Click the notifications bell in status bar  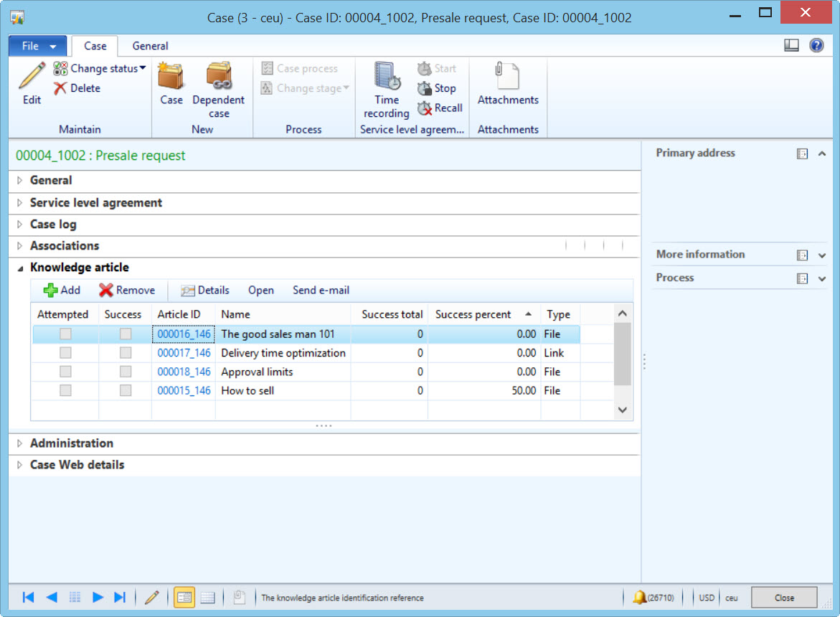(x=639, y=597)
